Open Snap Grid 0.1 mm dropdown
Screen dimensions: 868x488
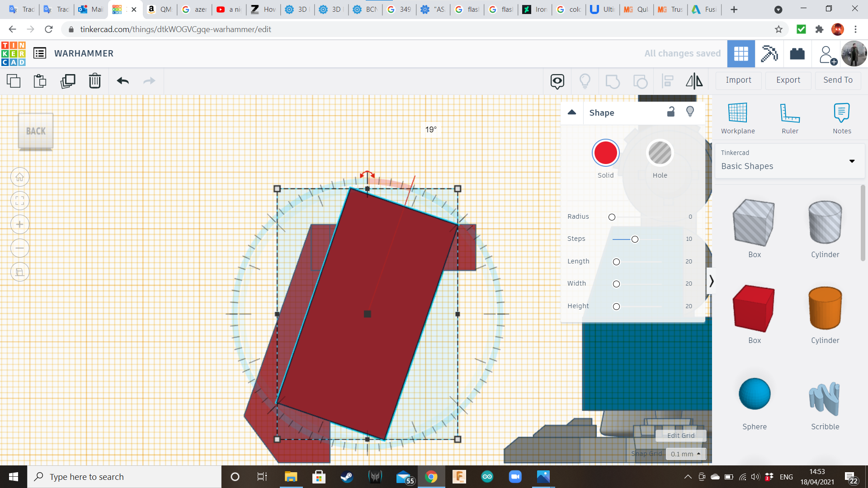[x=685, y=454]
